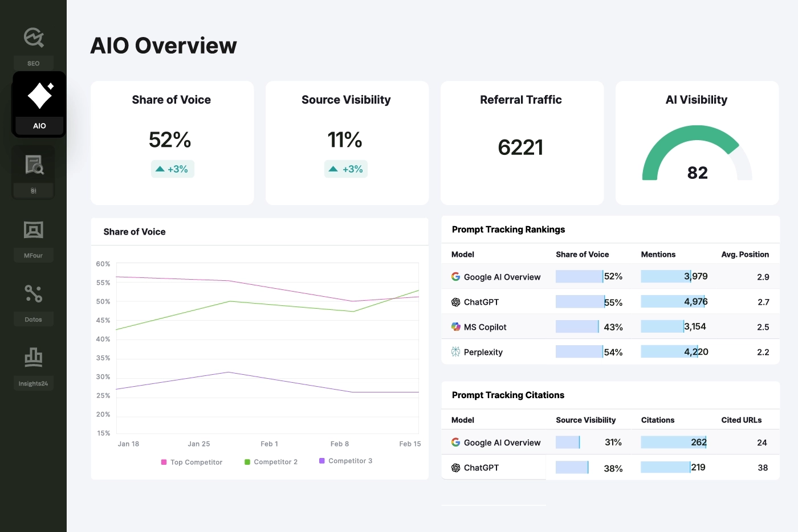Open the SEO section icon in sidebar
798x532 pixels.
tap(34, 38)
